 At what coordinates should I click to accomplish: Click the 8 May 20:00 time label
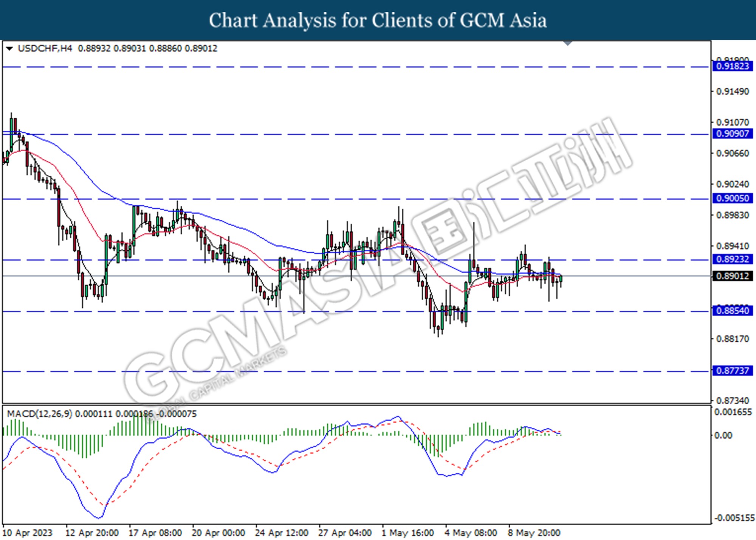coord(534,533)
